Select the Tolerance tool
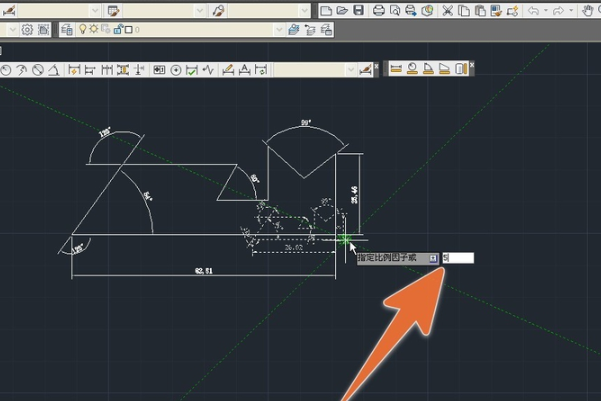Image resolution: width=601 pixels, height=401 pixels. (x=159, y=70)
